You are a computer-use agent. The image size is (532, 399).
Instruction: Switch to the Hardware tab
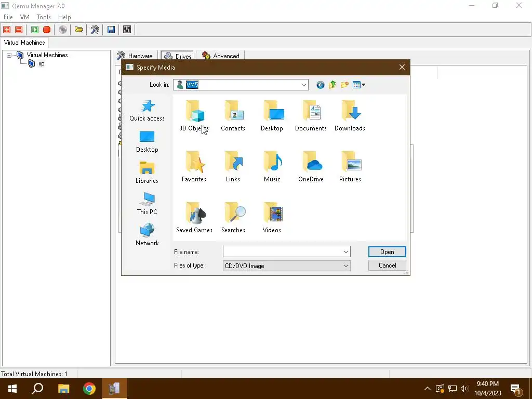135,56
